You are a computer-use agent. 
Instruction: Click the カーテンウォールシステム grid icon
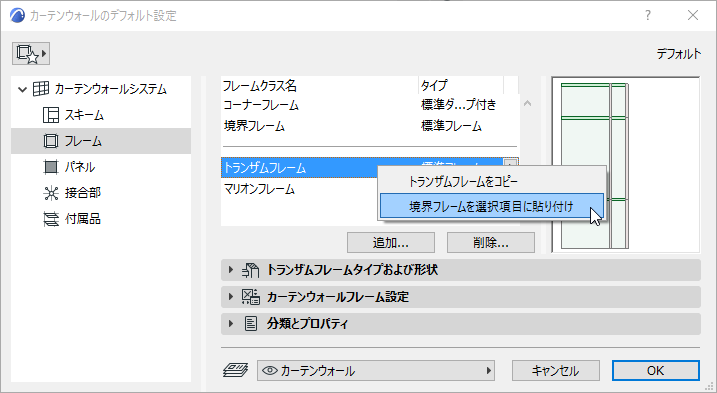click(41, 89)
